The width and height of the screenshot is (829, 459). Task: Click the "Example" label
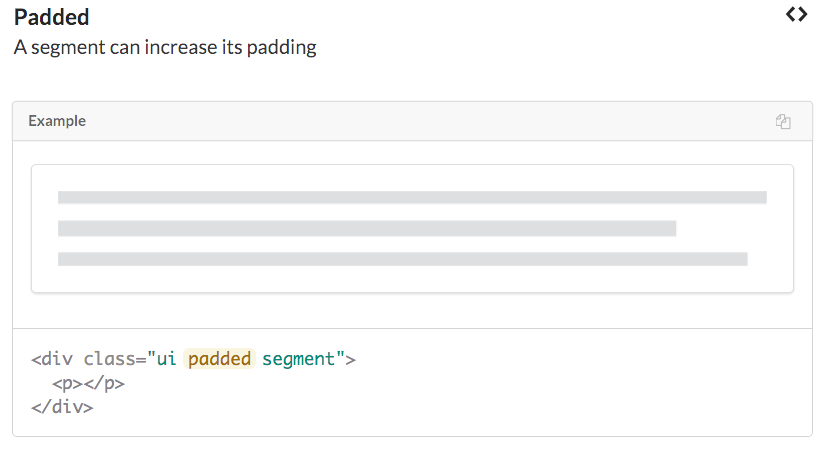57,121
